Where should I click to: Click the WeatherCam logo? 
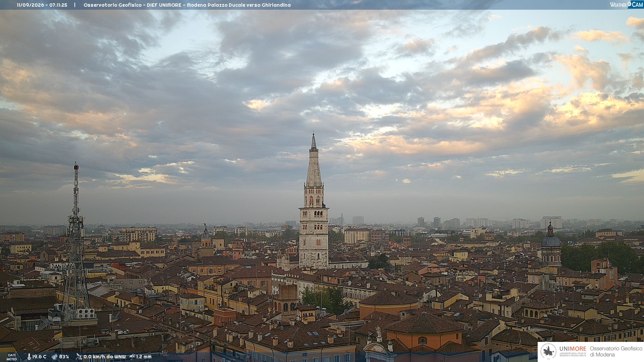coord(627,5)
